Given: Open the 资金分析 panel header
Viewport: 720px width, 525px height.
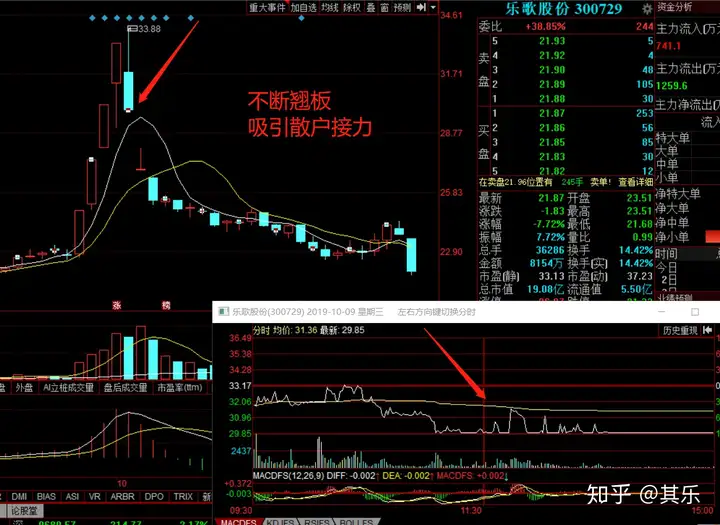Looking at the screenshot, I should [x=675, y=7].
